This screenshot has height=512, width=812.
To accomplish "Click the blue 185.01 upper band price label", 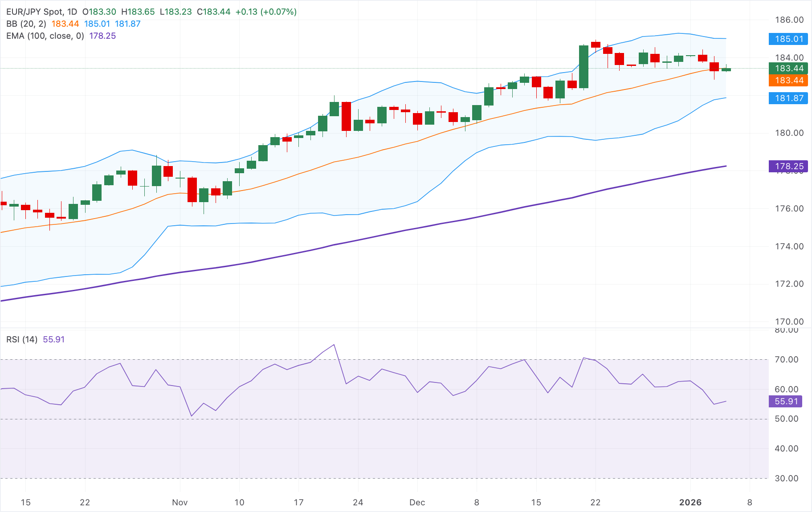I will [x=788, y=39].
